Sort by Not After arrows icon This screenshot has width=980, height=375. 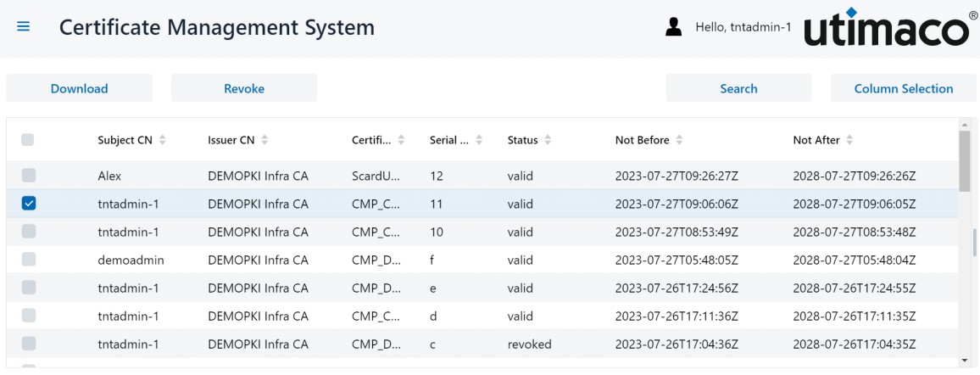(849, 140)
